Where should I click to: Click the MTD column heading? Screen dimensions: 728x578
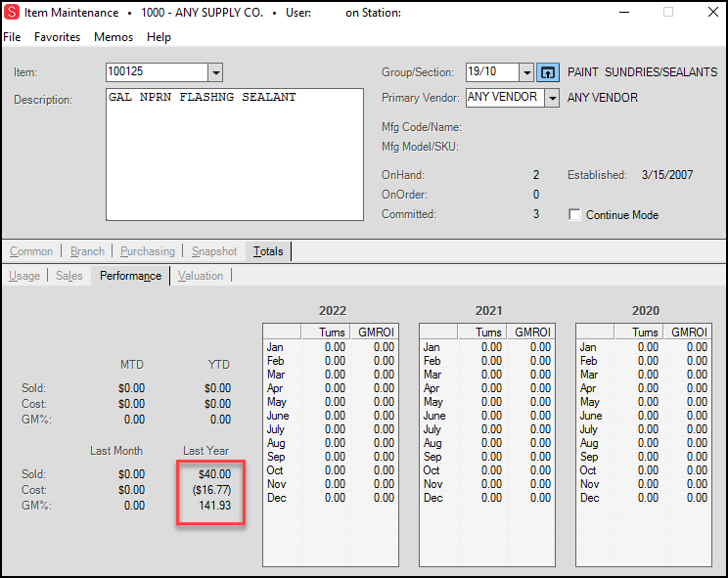coord(132,365)
